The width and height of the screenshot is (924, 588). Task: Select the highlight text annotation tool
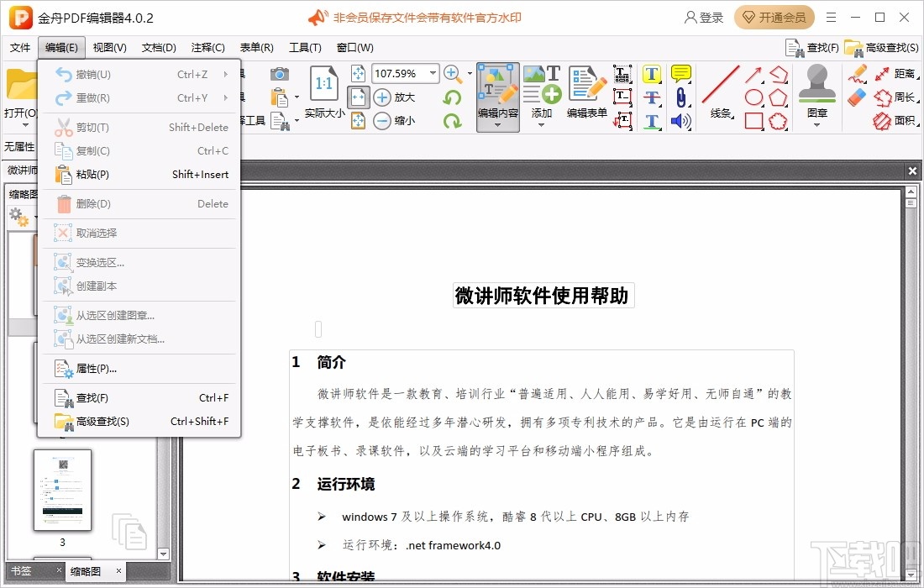point(651,74)
